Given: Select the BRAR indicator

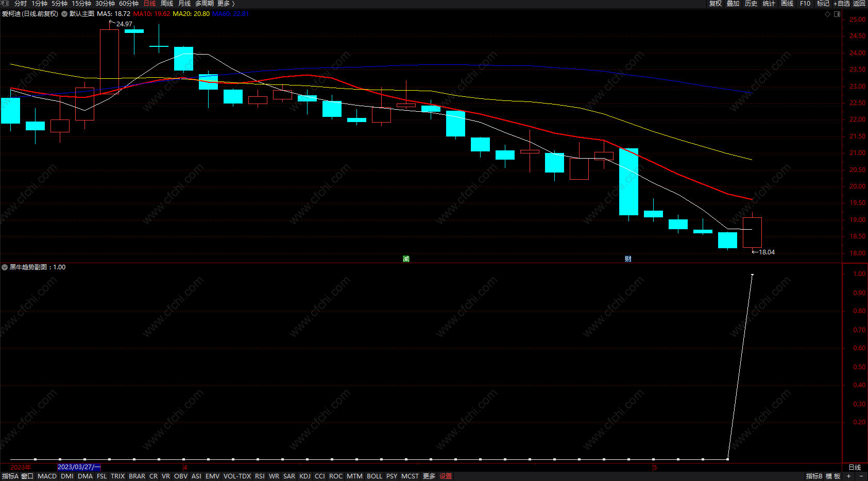Looking at the screenshot, I should [x=137, y=476].
